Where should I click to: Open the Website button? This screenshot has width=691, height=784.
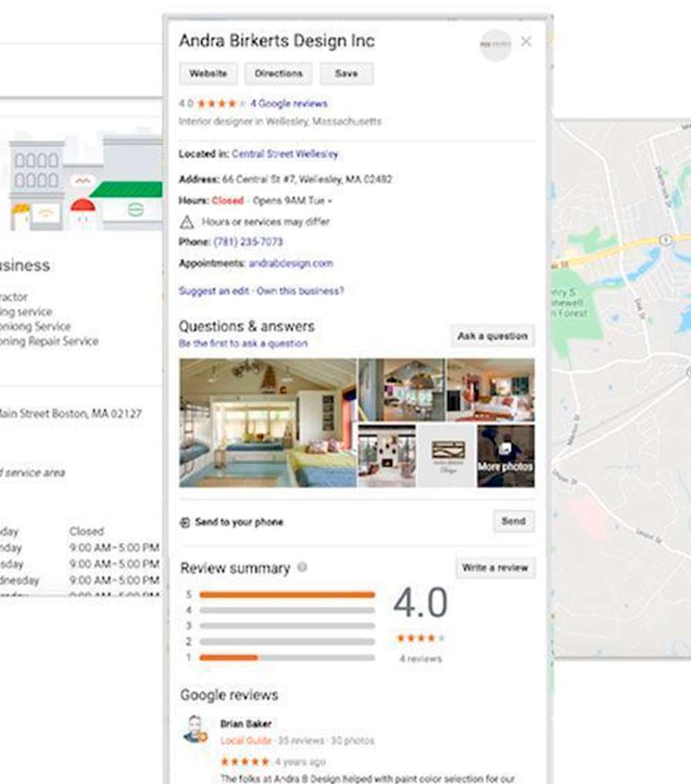[x=208, y=73]
